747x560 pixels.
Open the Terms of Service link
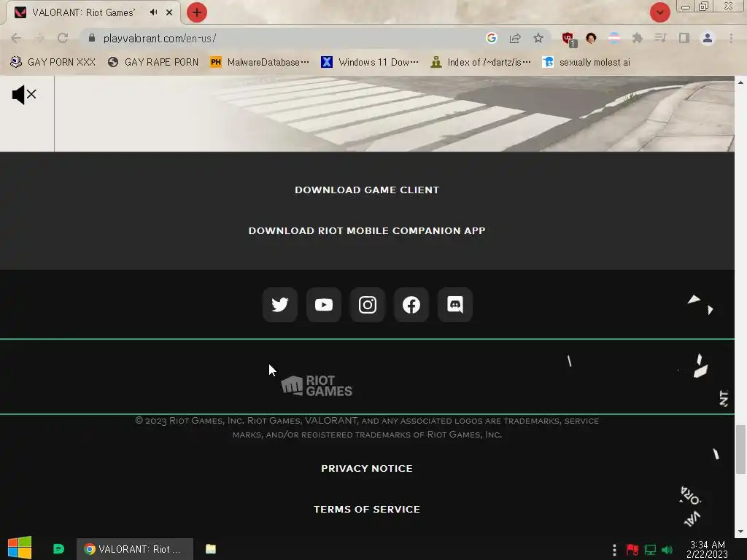(367, 510)
